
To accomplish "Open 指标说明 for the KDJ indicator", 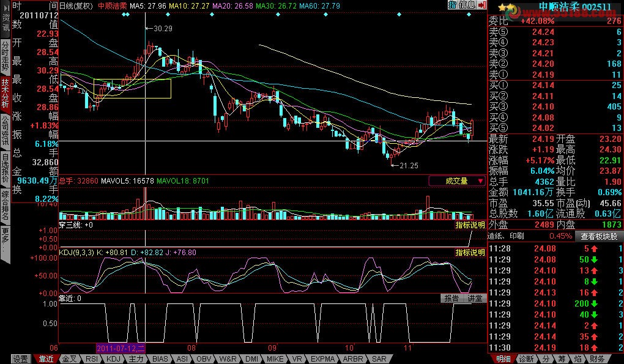I will (470, 253).
